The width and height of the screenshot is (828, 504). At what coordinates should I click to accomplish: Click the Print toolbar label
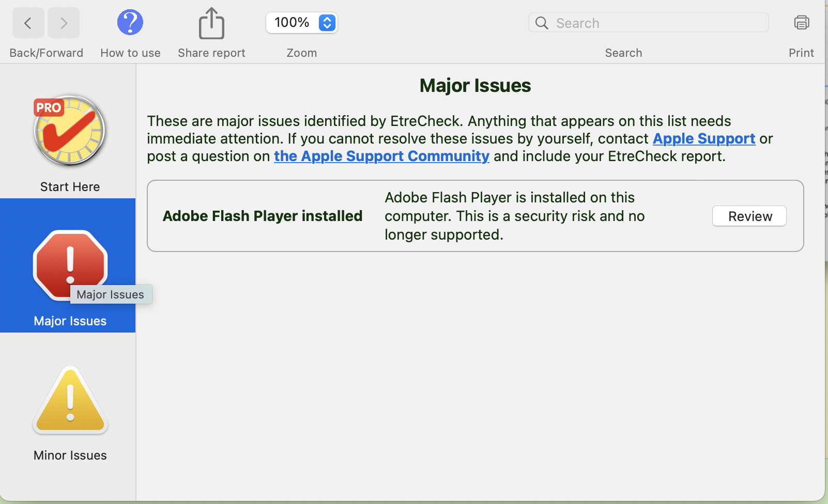pos(802,53)
